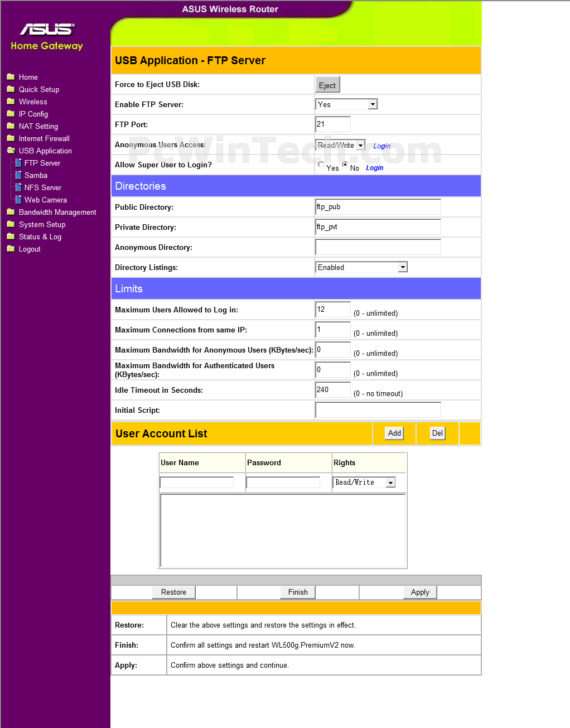
Task: Click the Maximum Bandwidth for Authenticated Users field
Action: [x=333, y=370]
